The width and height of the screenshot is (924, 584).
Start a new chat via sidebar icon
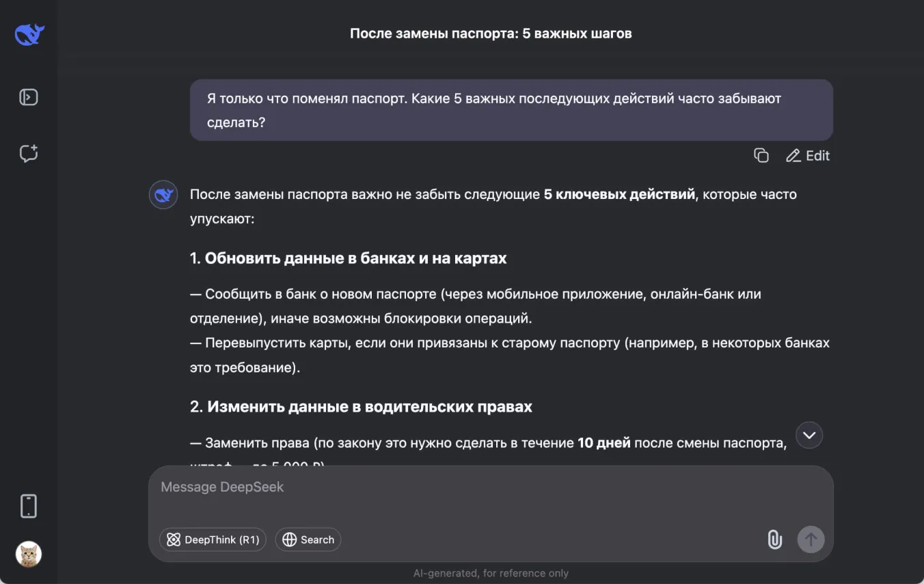(29, 153)
